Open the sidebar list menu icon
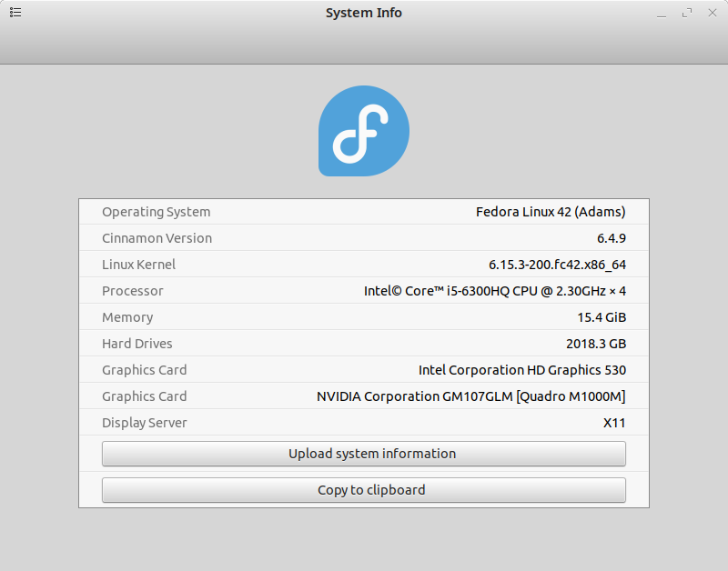Image resolution: width=728 pixels, height=571 pixels. click(x=15, y=13)
